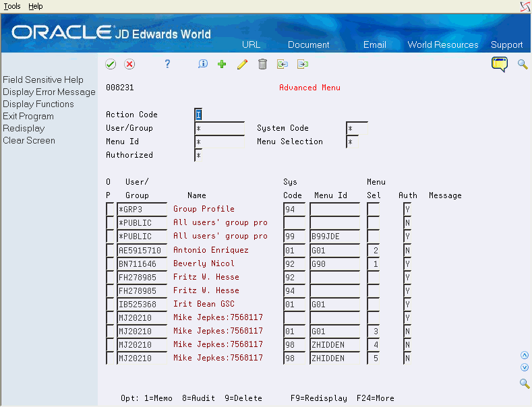Image resolution: width=532 pixels, height=407 pixels.
Task: Select Clear Screen
Action: pyautogui.click(x=29, y=140)
